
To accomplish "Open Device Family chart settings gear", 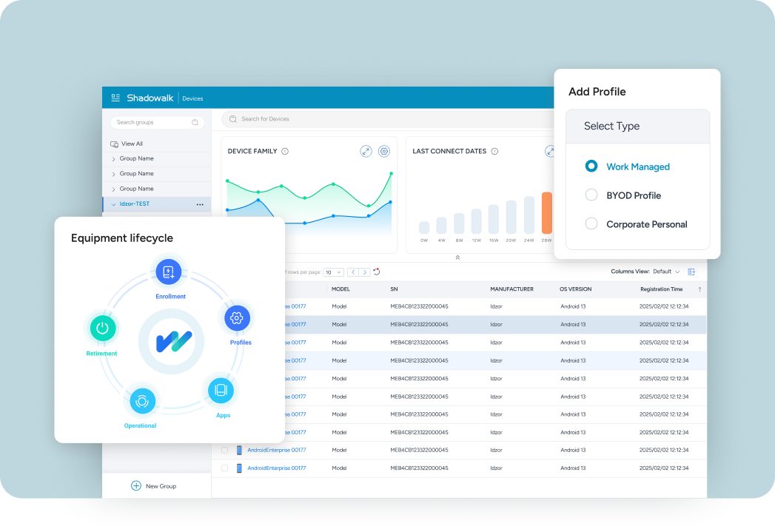I will coord(384,151).
